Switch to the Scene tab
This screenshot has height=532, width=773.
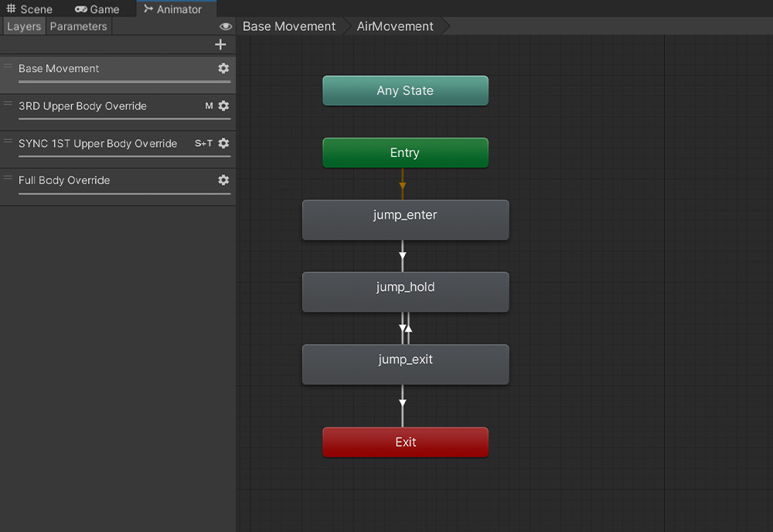(x=29, y=9)
